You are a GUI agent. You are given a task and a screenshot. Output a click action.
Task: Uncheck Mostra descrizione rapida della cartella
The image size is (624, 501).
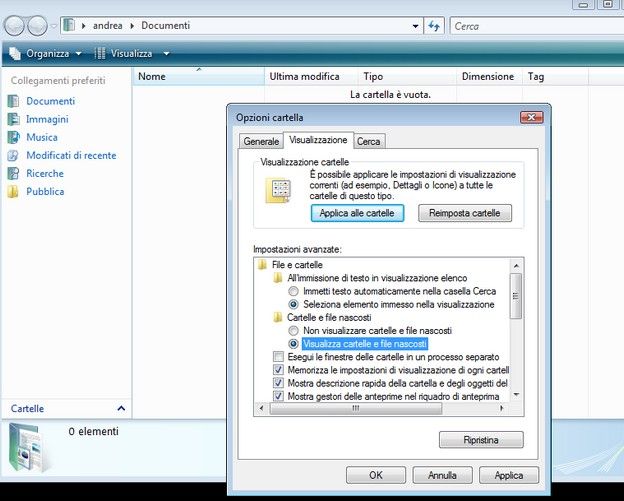pos(278,383)
